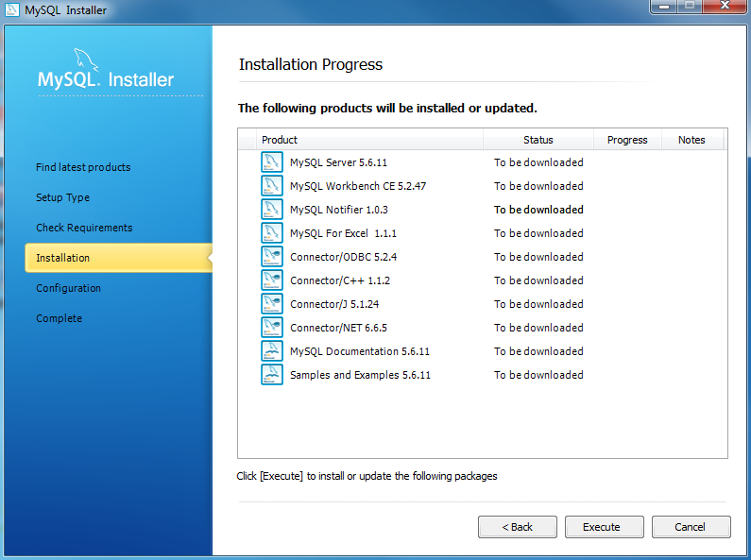
Task: Click the status of MySQL For Excel row
Action: pyautogui.click(x=538, y=233)
